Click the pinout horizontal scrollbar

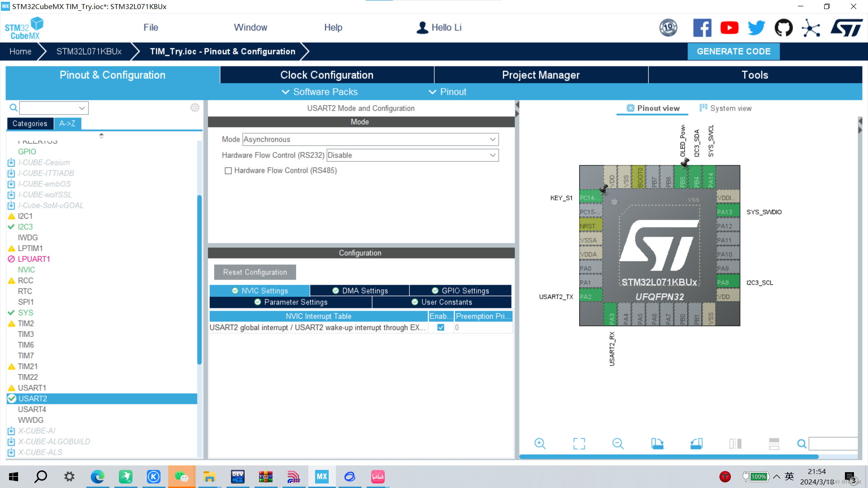click(669, 457)
